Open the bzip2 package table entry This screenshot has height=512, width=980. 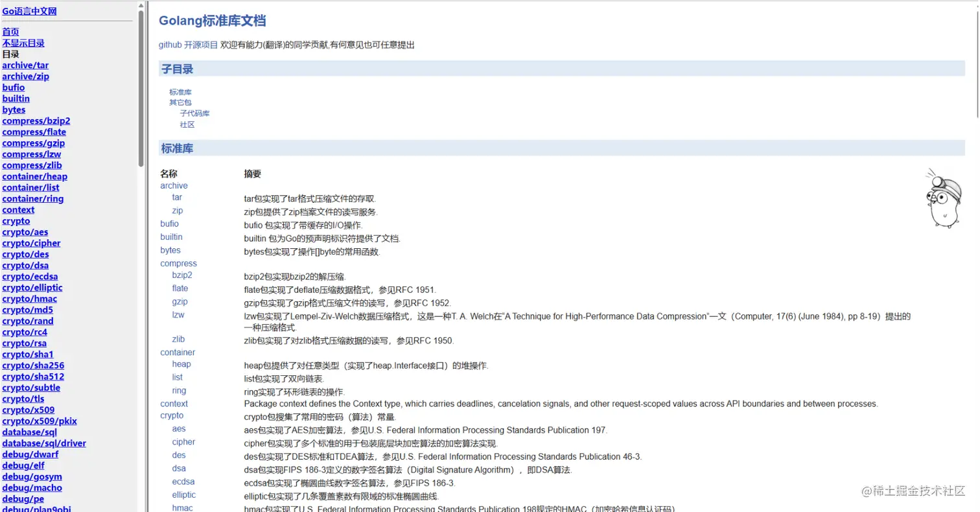182,275
